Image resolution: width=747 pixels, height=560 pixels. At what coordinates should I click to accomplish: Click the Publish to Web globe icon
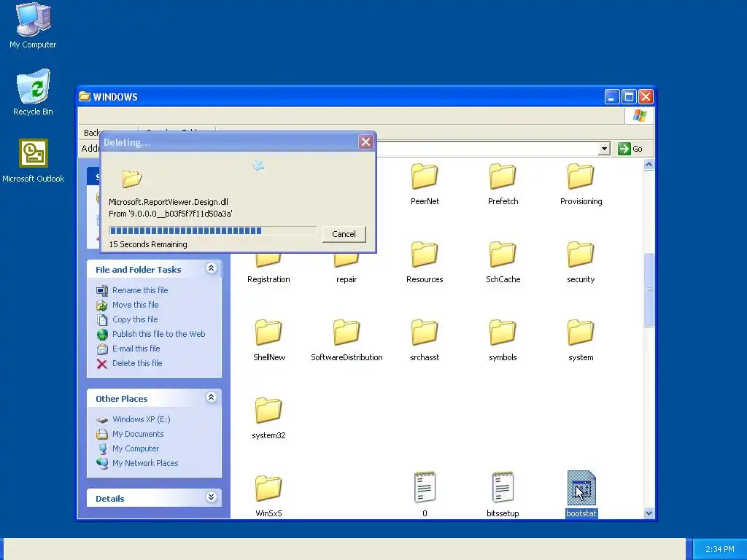pyautogui.click(x=102, y=334)
